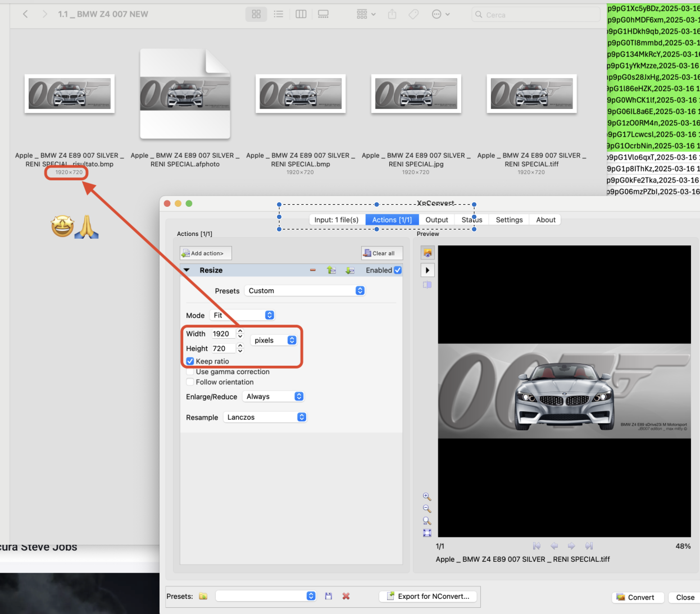Increase Height with up stepper arrow
The height and width of the screenshot is (614, 700).
pyautogui.click(x=240, y=346)
